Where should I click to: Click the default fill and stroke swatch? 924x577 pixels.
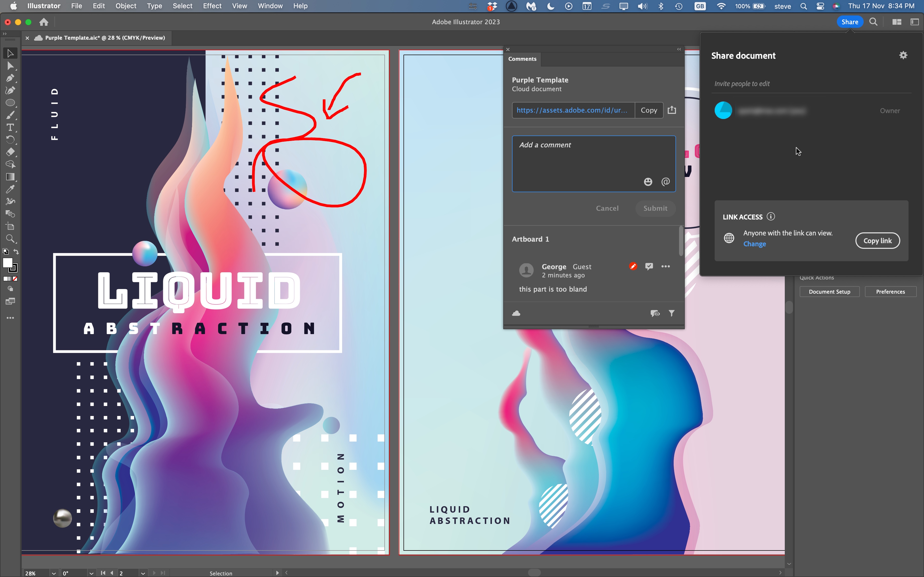(6, 252)
